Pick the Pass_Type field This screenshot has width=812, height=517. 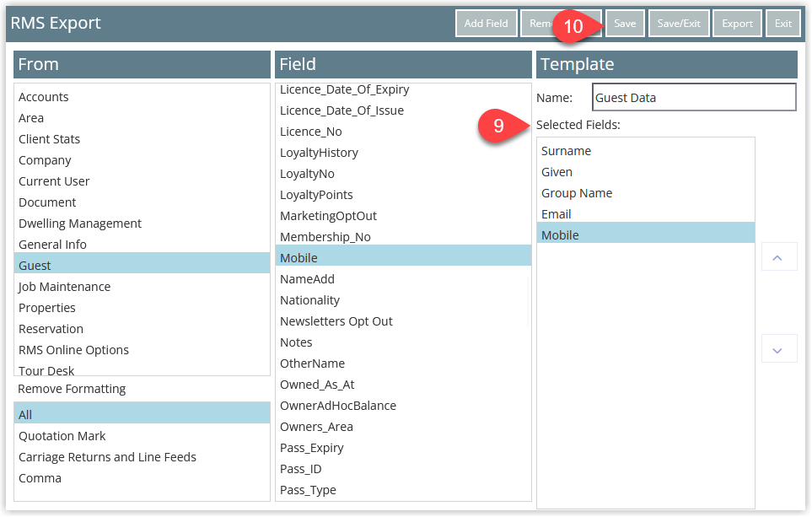pos(403,490)
